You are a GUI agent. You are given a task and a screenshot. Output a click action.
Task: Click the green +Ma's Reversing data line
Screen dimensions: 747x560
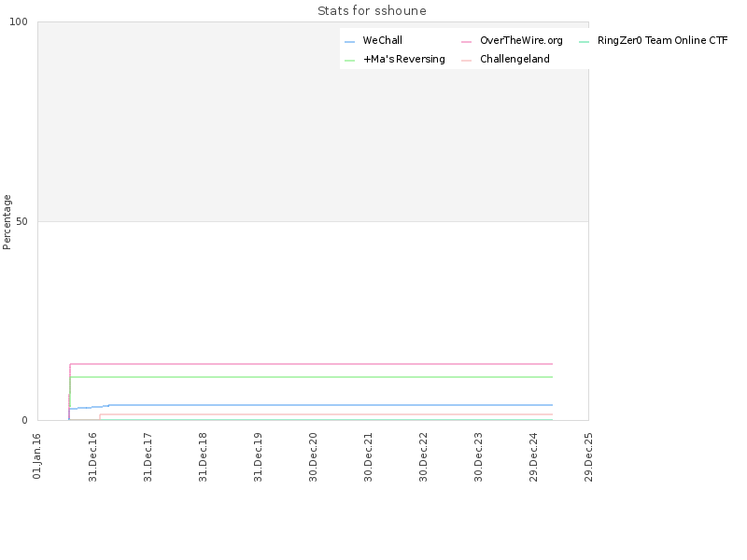[x=311, y=377]
